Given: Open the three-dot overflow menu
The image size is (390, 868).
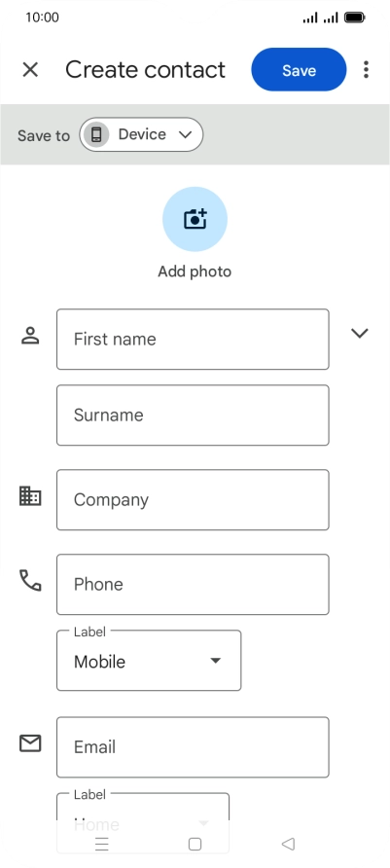Looking at the screenshot, I should click(x=366, y=70).
